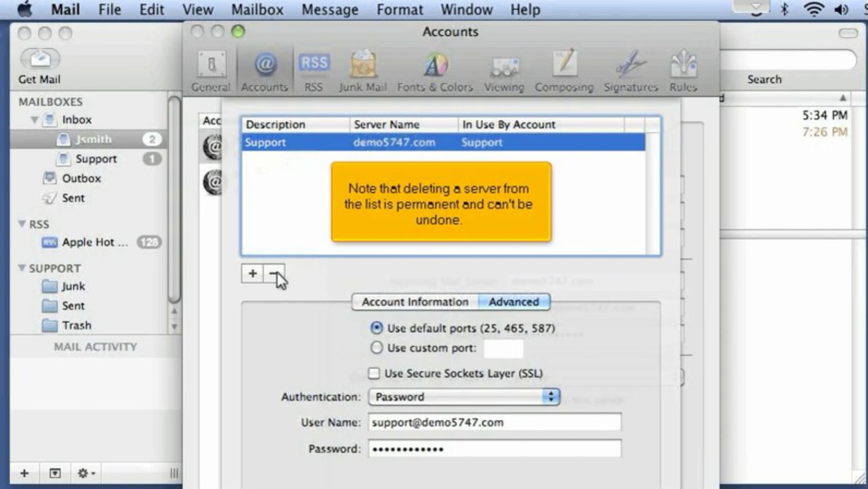868x489 pixels.
Task: Click the plus add server button
Action: coord(252,274)
